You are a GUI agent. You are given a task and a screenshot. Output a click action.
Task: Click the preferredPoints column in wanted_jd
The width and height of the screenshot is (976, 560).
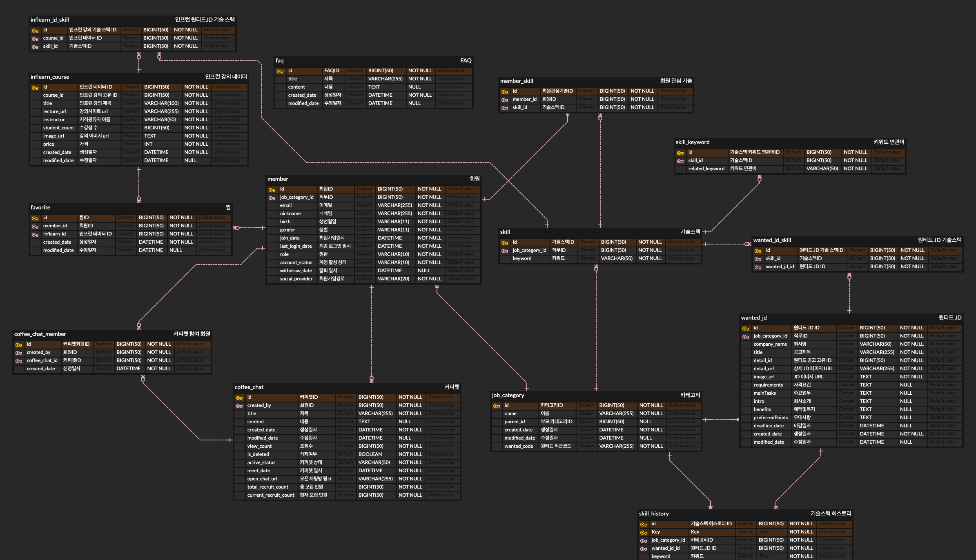pos(771,418)
